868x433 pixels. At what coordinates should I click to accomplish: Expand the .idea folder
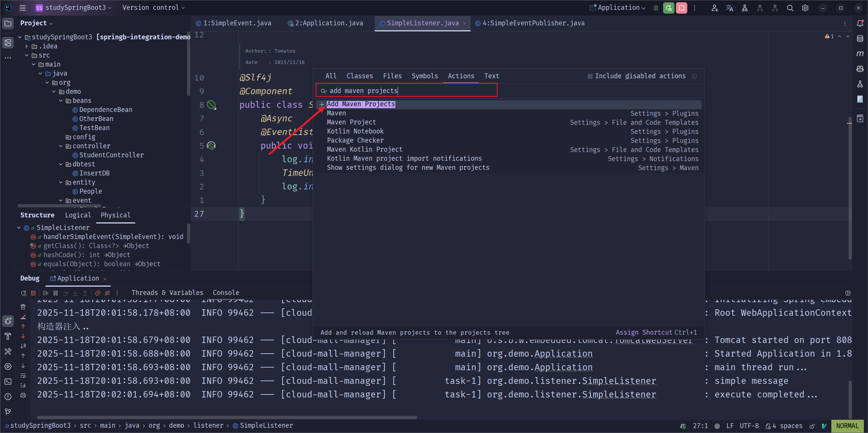[26, 46]
